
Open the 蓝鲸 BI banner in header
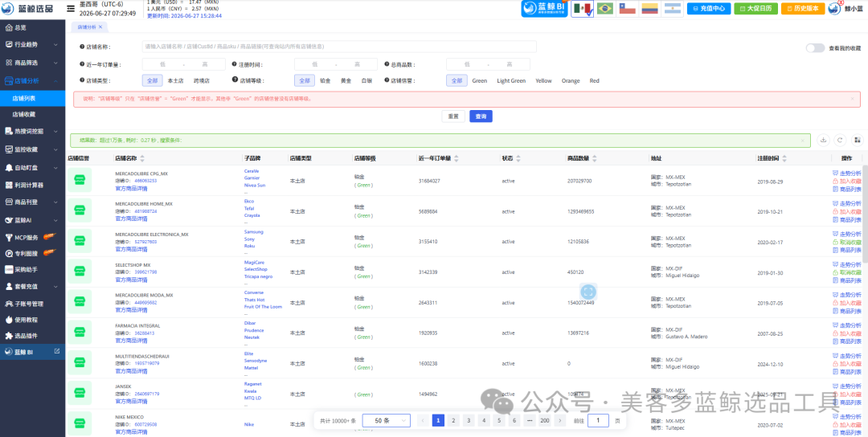tap(544, 9)
